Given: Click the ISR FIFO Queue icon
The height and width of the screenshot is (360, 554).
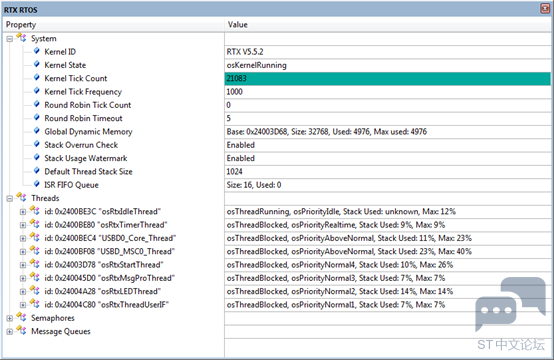Looking at the screenshot, I should (x=37, y=184).
